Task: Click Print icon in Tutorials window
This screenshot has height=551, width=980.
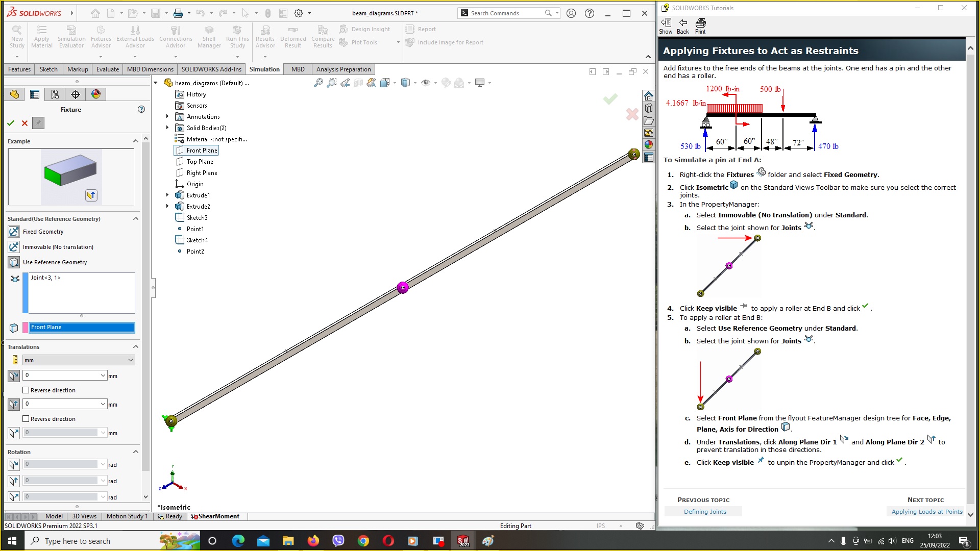Action: (x=700, y=26)
